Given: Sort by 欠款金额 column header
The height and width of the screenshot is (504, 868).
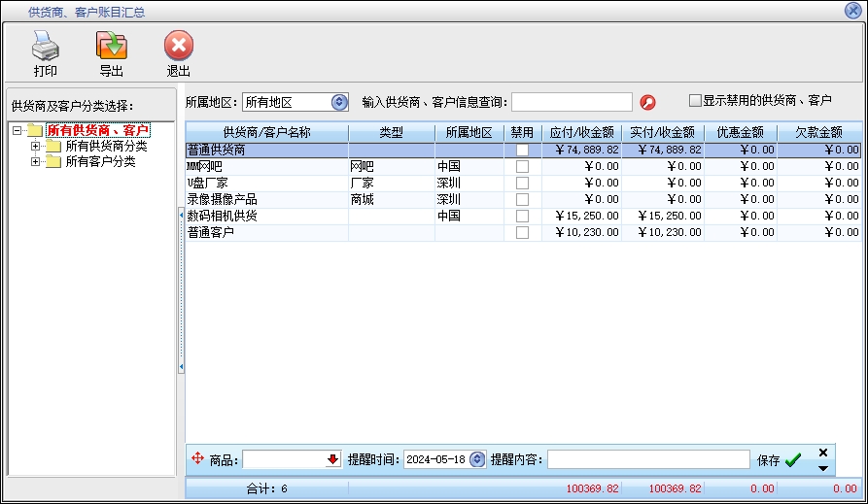Looking at the screenshot, I should click(818, 133).
